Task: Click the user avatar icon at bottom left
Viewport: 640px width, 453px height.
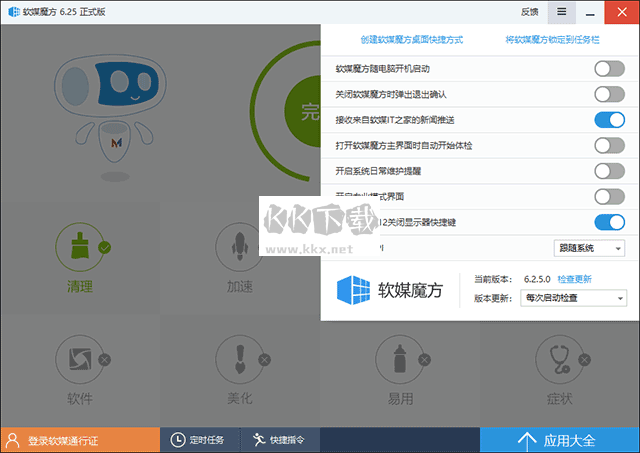Action: click(x=13, y=440)
